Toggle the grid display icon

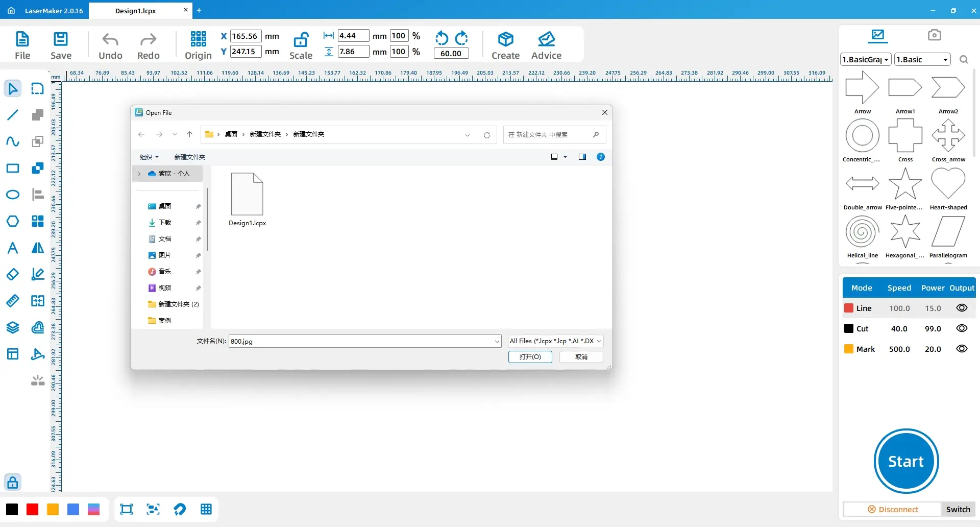206,509
